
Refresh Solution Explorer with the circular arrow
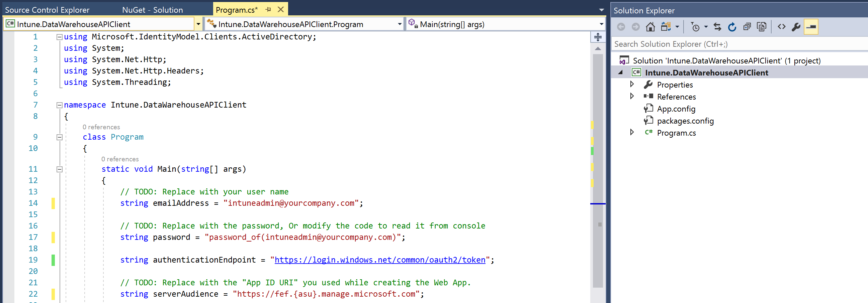pyautogui.click(x=732, y=27)
